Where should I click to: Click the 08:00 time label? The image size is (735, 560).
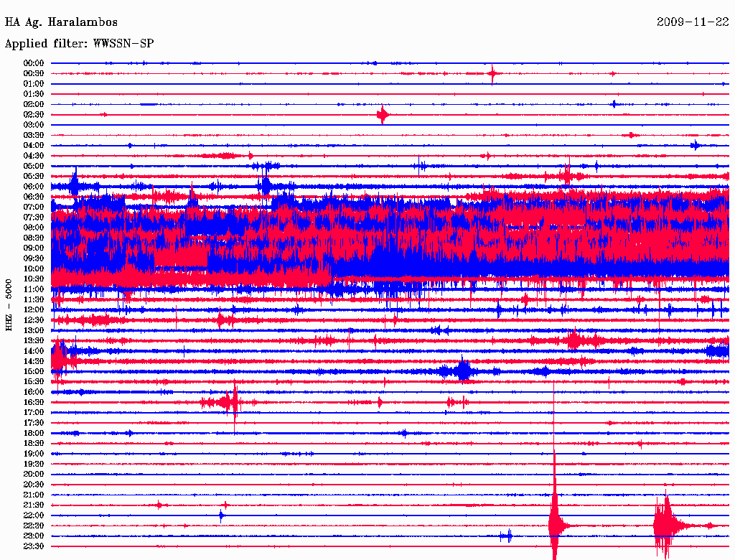tap(34, 228)
